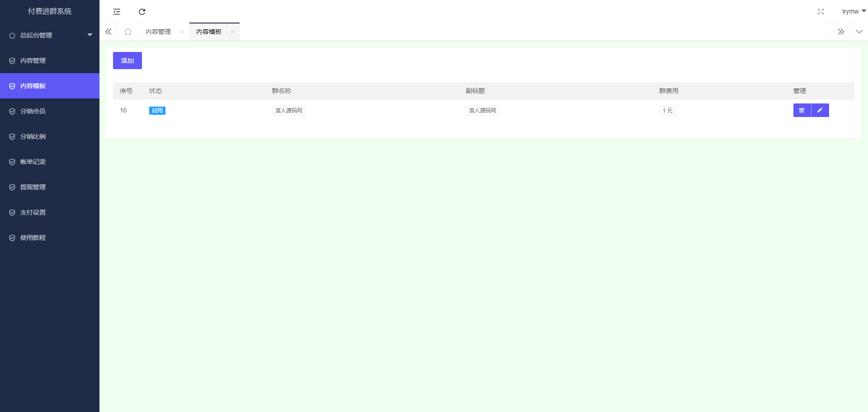Edit row 16 with pencil icon

pyautogui.click(x=820, y=110)
